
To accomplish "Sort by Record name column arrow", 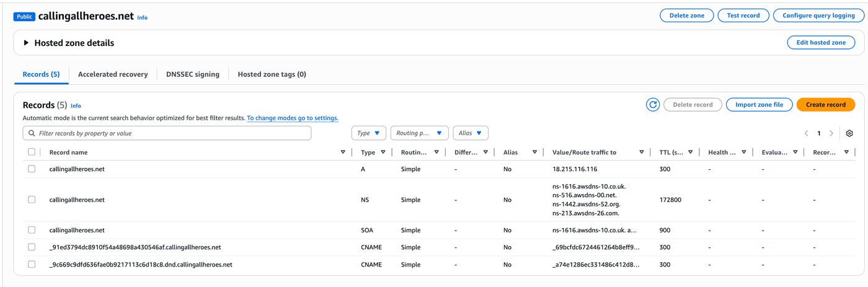I will tap(343, 152).
